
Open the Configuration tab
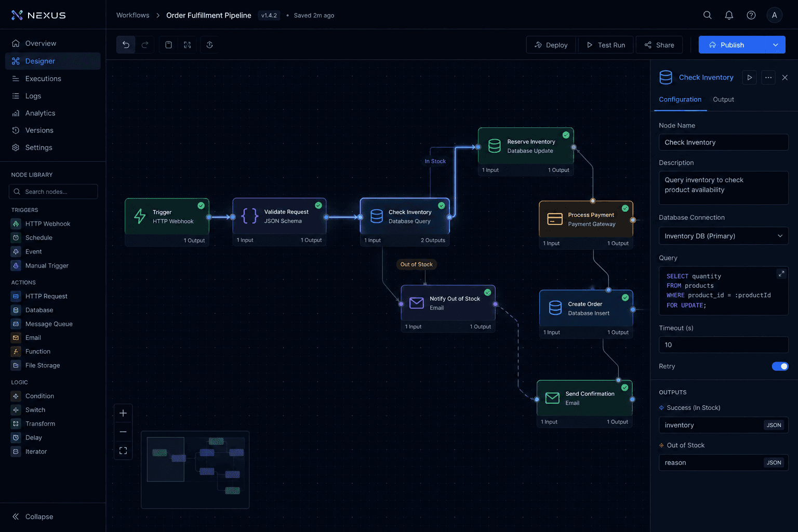pos(680,99)
